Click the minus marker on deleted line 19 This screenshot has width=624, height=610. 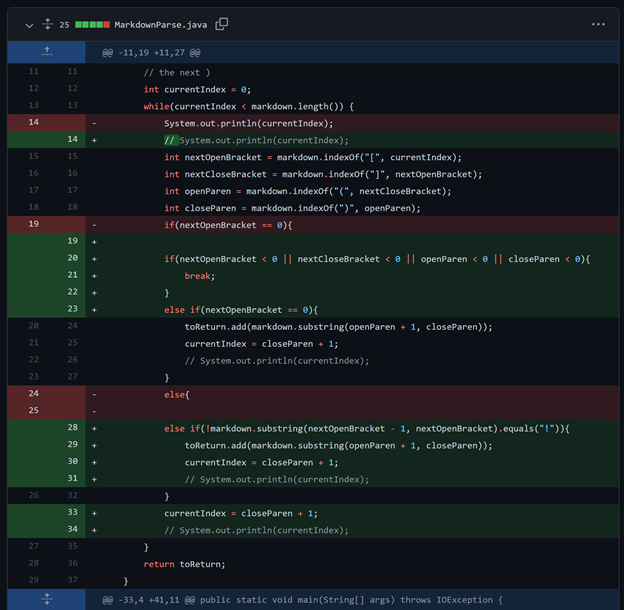click(x=94, y=225)
